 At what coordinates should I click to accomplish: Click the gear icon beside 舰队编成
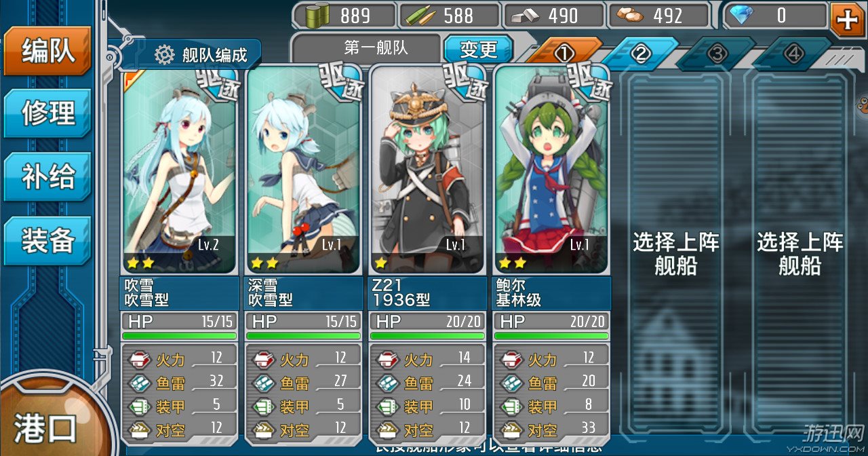tap(165, 55)
